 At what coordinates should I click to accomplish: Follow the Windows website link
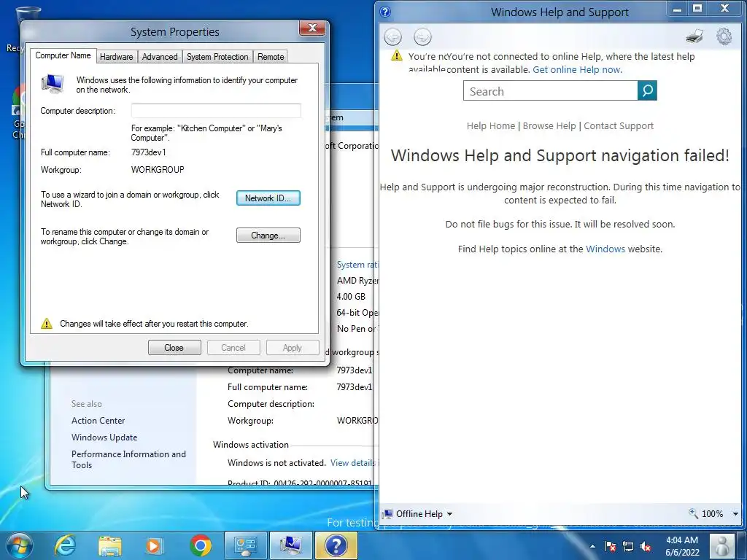[x=605, y=249]
